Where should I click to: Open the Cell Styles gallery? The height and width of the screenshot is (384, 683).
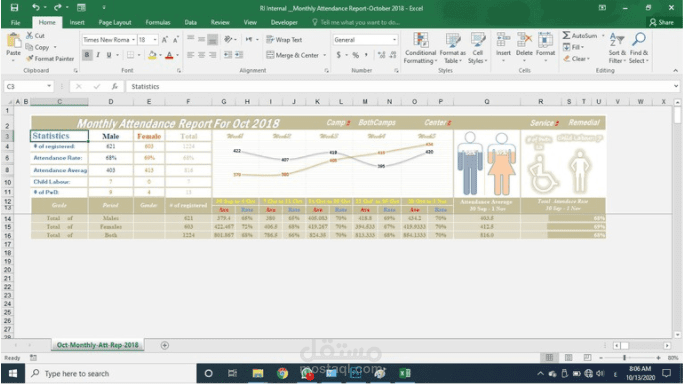pos(477,48)
